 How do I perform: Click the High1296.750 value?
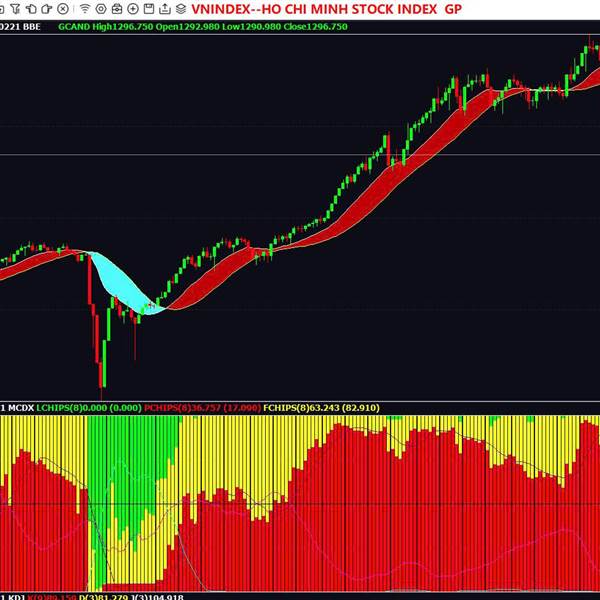[122, 27]
